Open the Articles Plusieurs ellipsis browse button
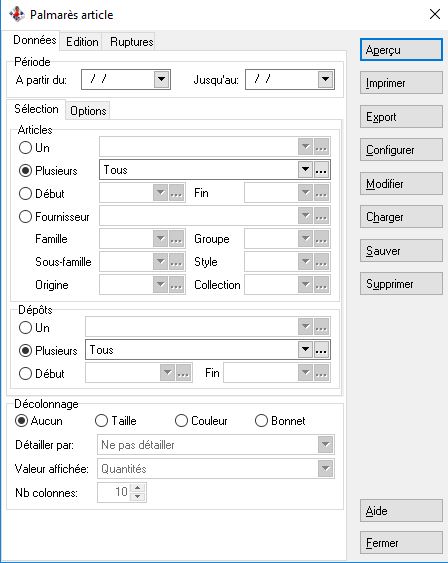This screenshot has height=563, width=448. coord(321,170)
